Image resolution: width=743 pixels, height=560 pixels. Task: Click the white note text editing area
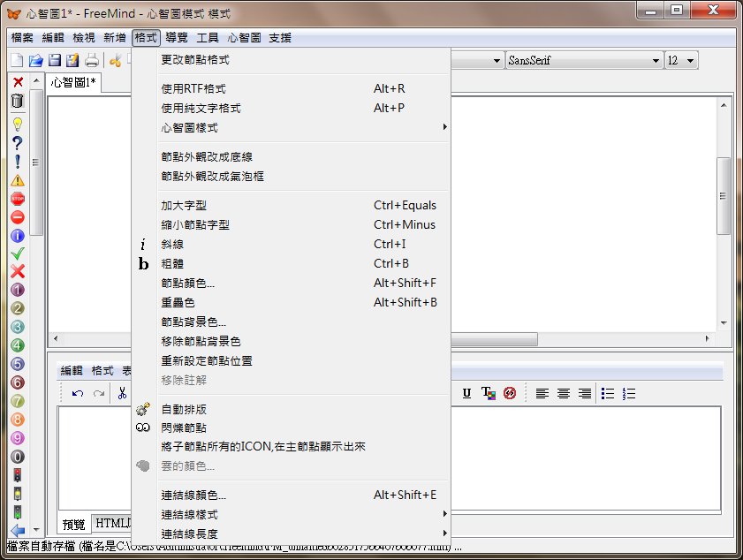point(586,458)
